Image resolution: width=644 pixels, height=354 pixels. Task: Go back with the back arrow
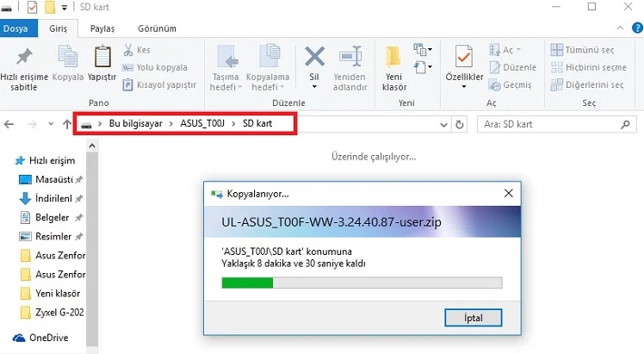click(9, 124)
